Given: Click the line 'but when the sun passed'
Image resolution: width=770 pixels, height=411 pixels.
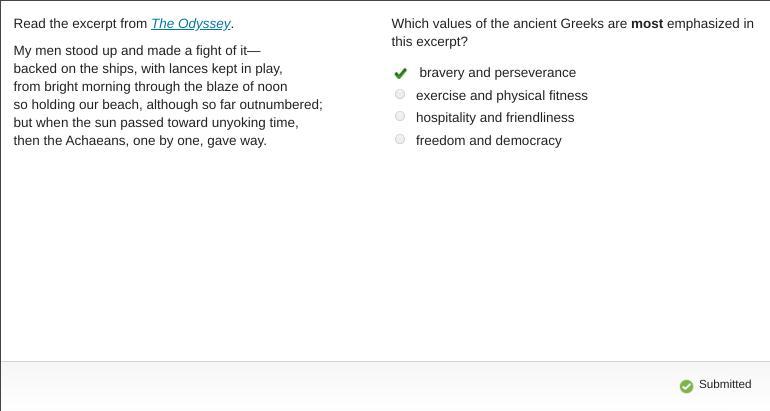Looking at the screenshot, I should [155, 122].
